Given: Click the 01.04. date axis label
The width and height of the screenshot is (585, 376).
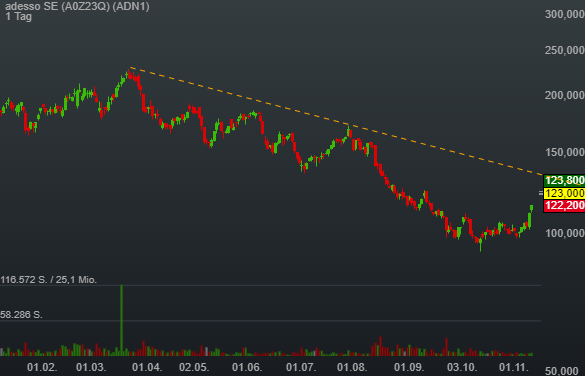Looking at the screenshot, I should [147, 367].
